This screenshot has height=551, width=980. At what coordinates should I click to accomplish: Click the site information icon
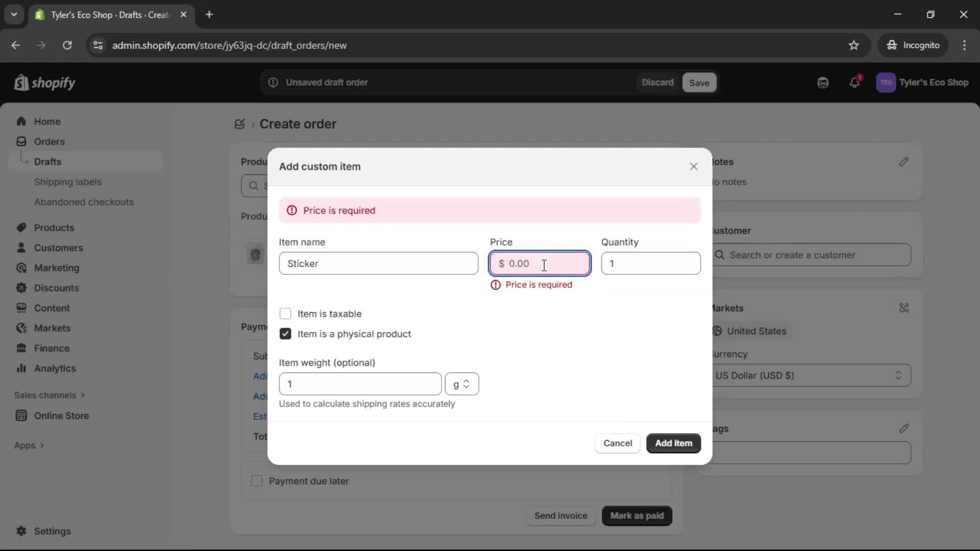tap(98, 45)
